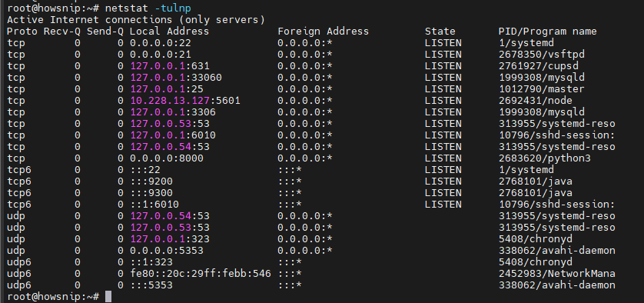Click foreign address on the node row
The height and width of the screenshot is (303, 644).
tap(305, 100)
